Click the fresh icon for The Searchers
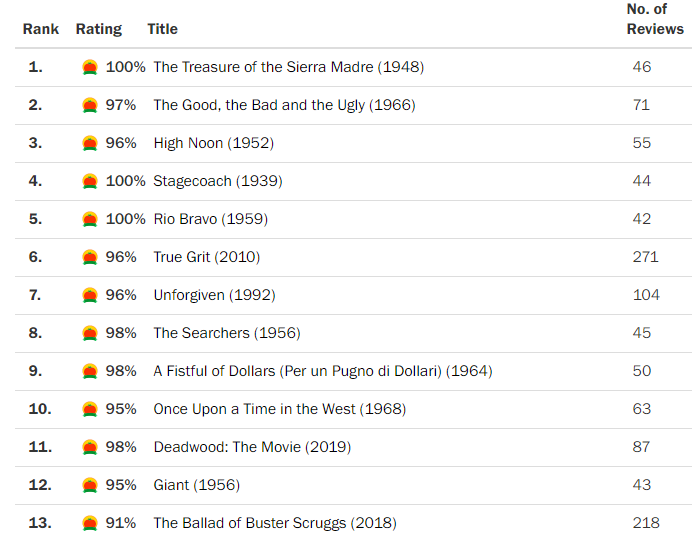Image resolution: width=692 pixels, height=533 pixels. [90, 333]
